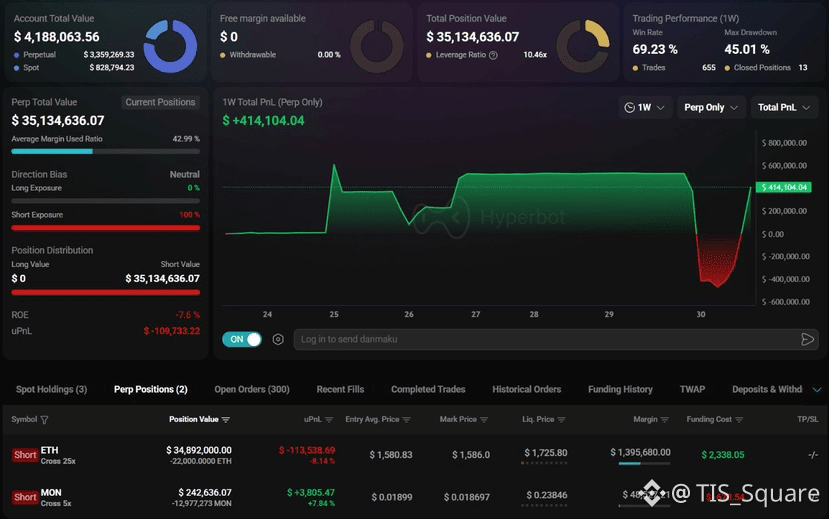Image resolution: width=829 pixels, height=519 pixels.
Task: Sort by Entry Avg. Price column icon
Action: point(407,420)
